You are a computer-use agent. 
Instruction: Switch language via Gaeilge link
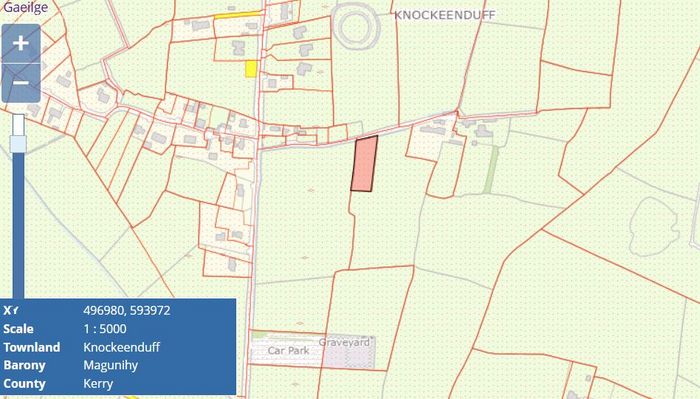(x=25, y=6)
